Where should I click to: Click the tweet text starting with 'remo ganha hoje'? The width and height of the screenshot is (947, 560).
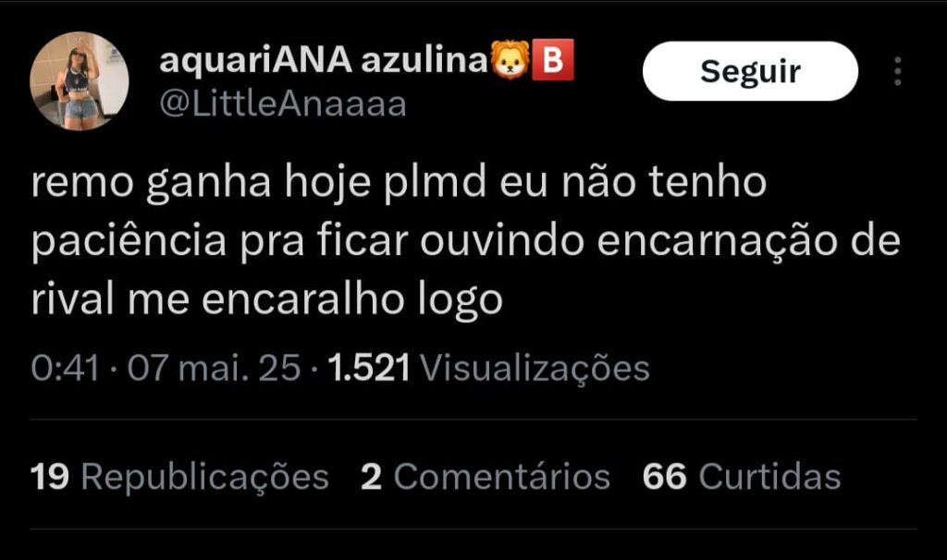point(466,240)
